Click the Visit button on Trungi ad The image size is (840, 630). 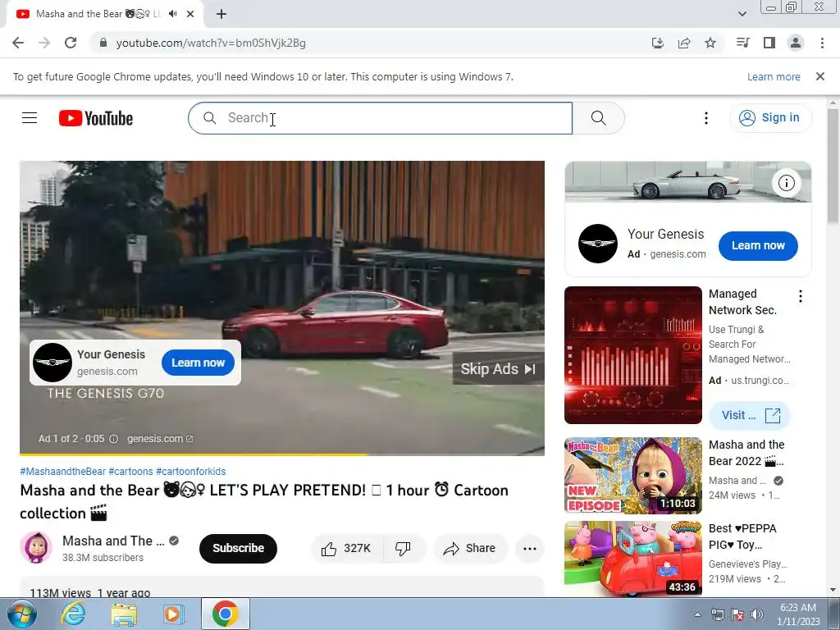click(x=750, y=416)
